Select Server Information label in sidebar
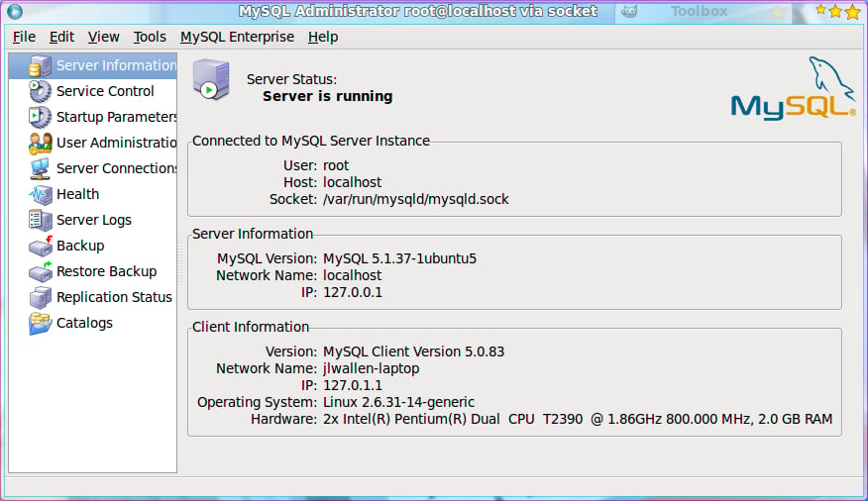 point(116,65)
